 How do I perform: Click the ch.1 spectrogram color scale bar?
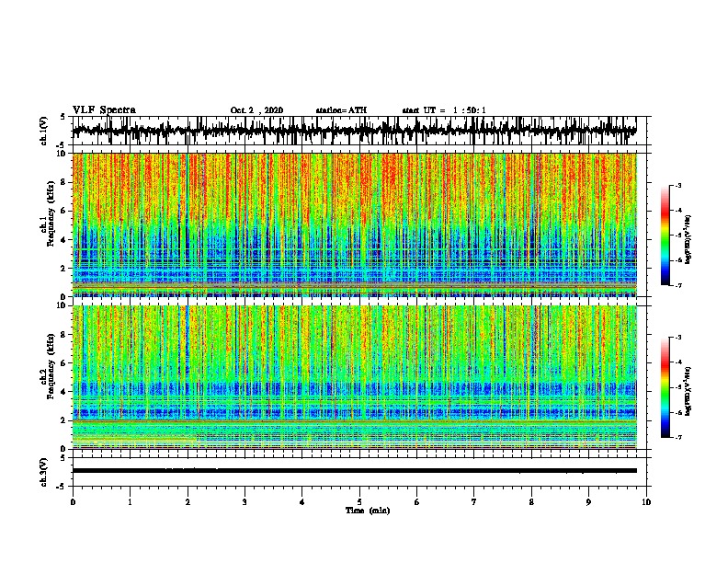point(665,236)
